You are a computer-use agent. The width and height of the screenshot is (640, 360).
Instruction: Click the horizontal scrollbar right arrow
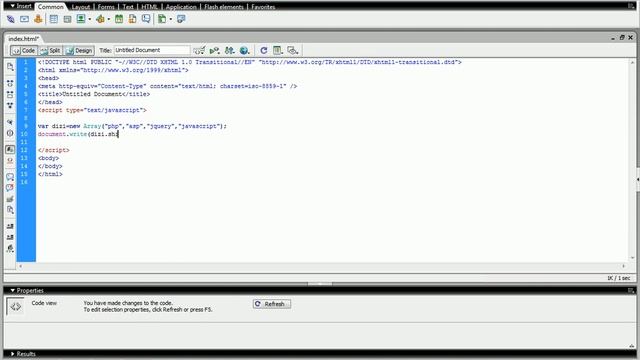tap(624, 266)
